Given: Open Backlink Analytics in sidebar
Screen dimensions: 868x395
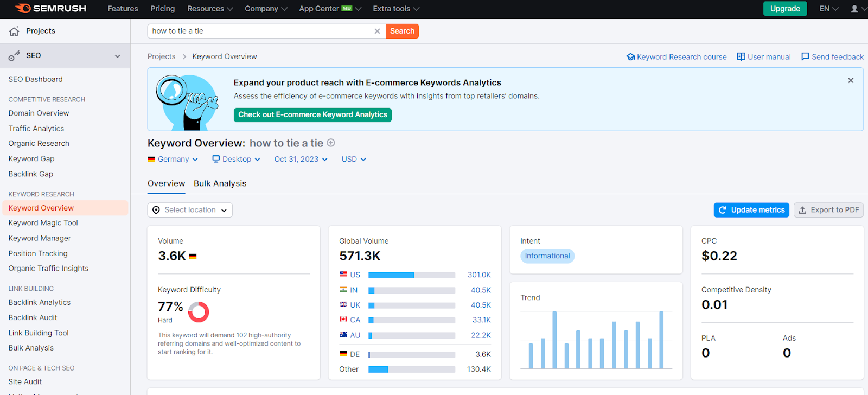Looking at the screenshot, I should point(40,302).
